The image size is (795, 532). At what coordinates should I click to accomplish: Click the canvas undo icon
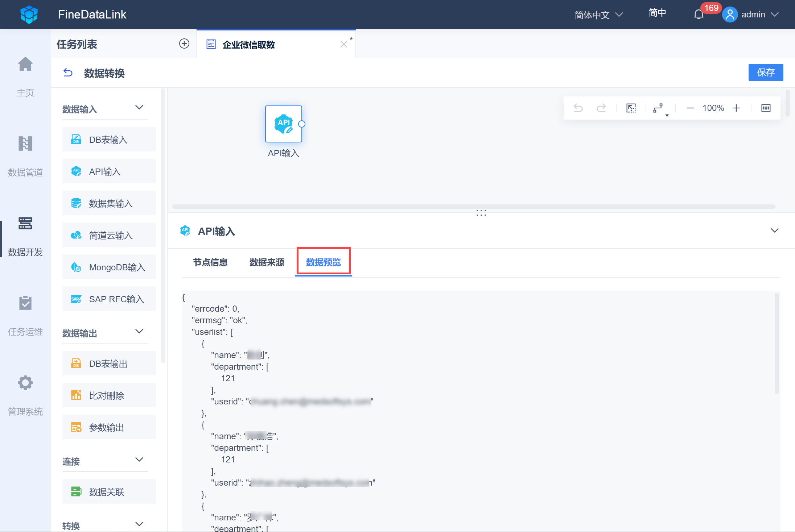coord(578,108)
